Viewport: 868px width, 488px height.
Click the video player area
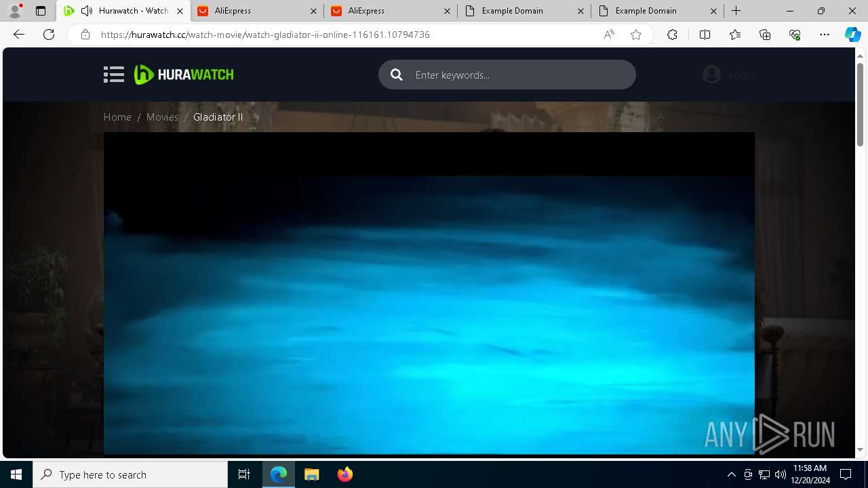click(429, 293)
